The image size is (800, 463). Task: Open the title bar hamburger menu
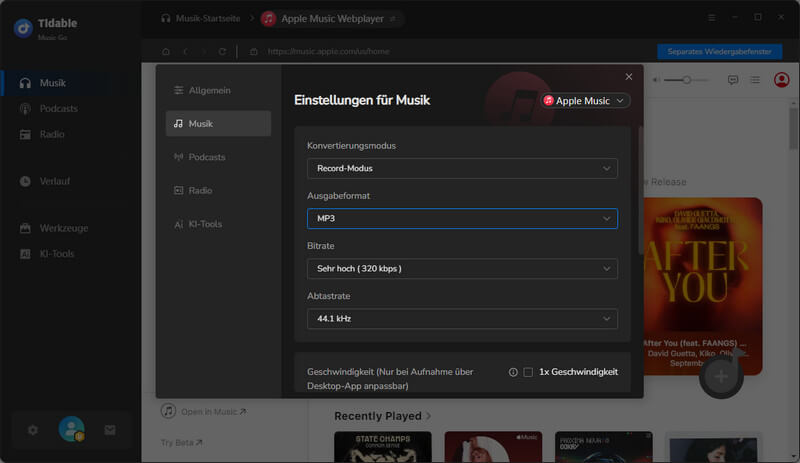(712, 18)
